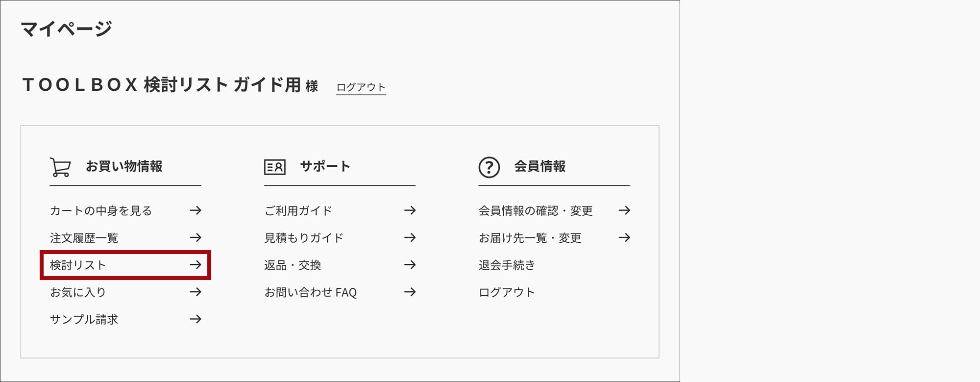980x382 pixels.
Task: Click ログアウト under 会員情報
Action: click(507, 292)
